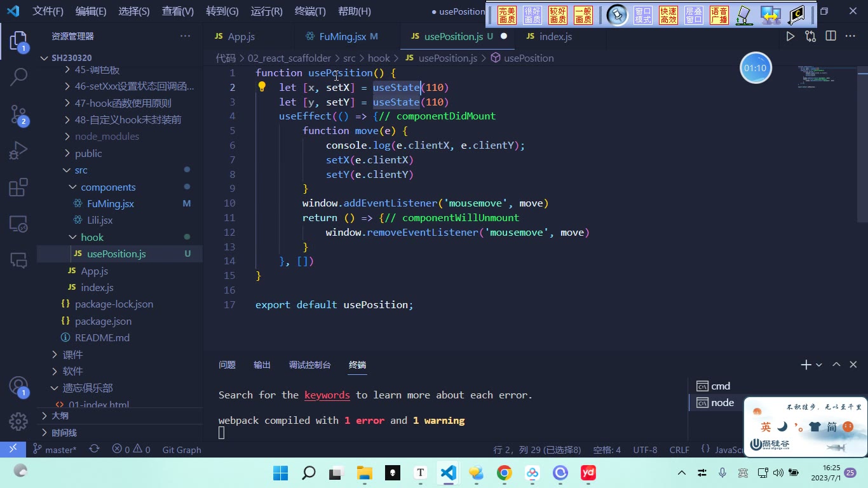The image size is (868, 488).
Task: Open Explorer panel more actions ellipsis
Action: point(185,36)
